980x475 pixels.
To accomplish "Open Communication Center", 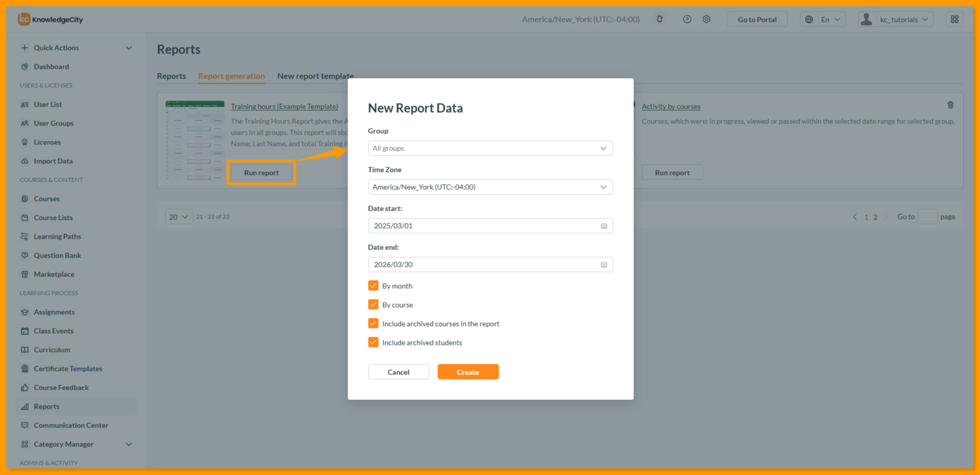I will (71, 425).
